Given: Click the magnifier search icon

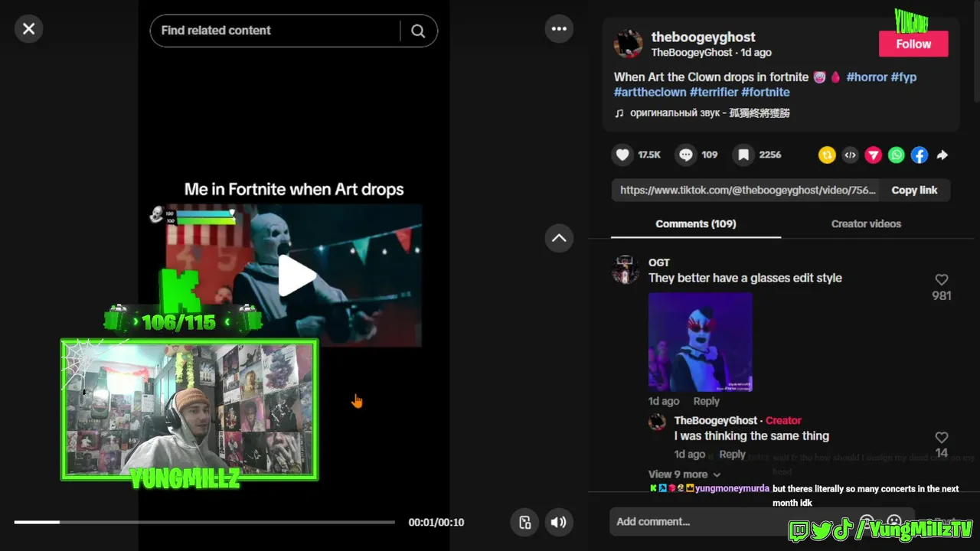Looking at the screenshot, I should (418, 31).
